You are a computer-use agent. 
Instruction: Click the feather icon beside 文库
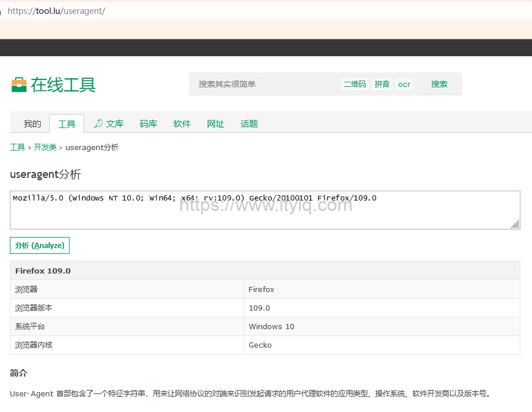98,123
